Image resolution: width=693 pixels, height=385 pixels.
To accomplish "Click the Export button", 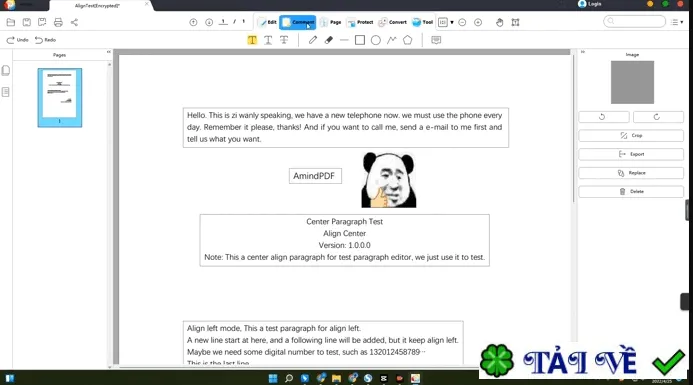I will pos(631,154).
